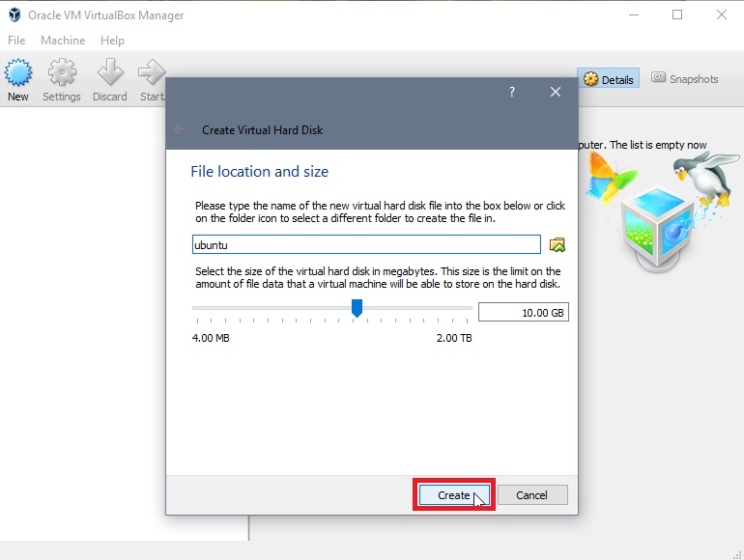Click the window resize grip in status bar corner
Screen dimensions: 744x560
(738, 554)
